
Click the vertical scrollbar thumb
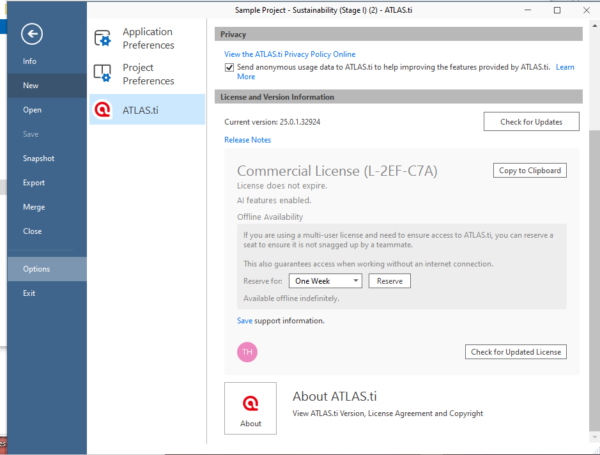[x=594, y=280]
